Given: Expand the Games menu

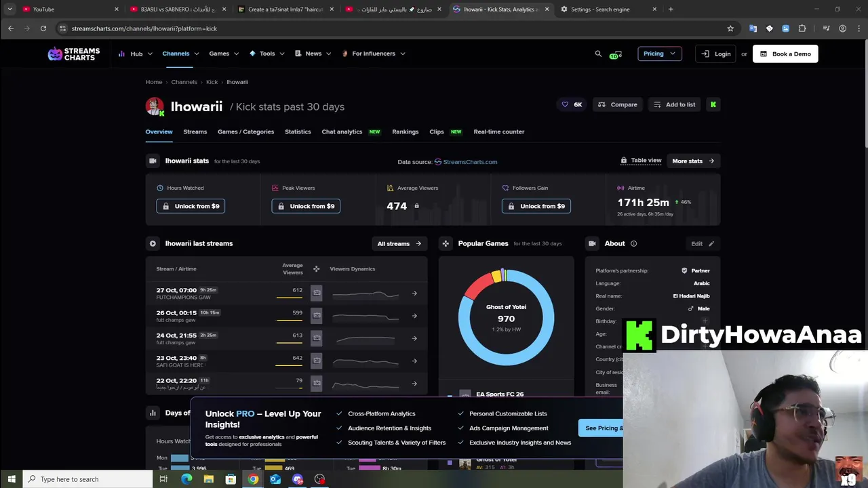Looking at the screenshot, I should pyautogui.click(x=224, y=54).
